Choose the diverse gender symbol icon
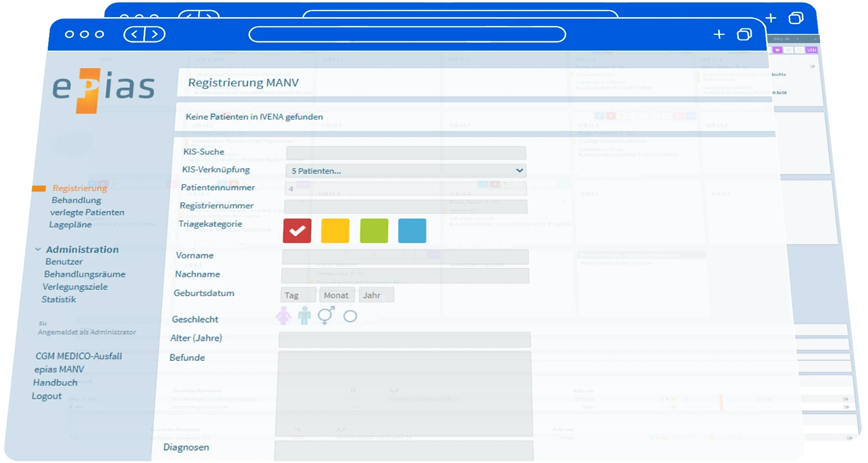 [326, 315]
